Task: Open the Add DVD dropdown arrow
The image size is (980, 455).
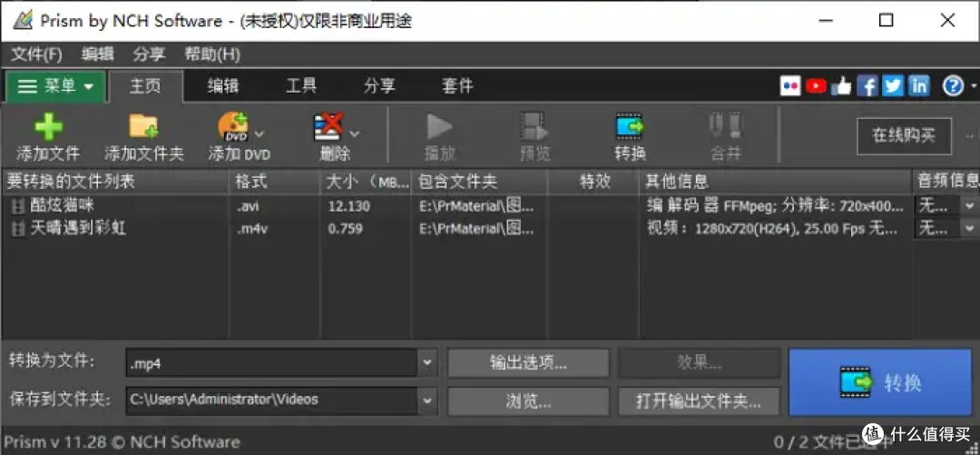Action: 260,134
